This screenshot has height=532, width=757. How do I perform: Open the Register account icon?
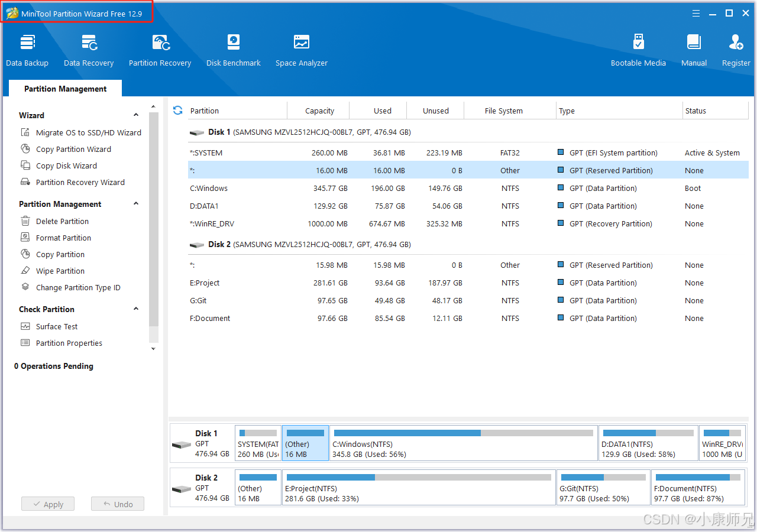pos(736,42)
